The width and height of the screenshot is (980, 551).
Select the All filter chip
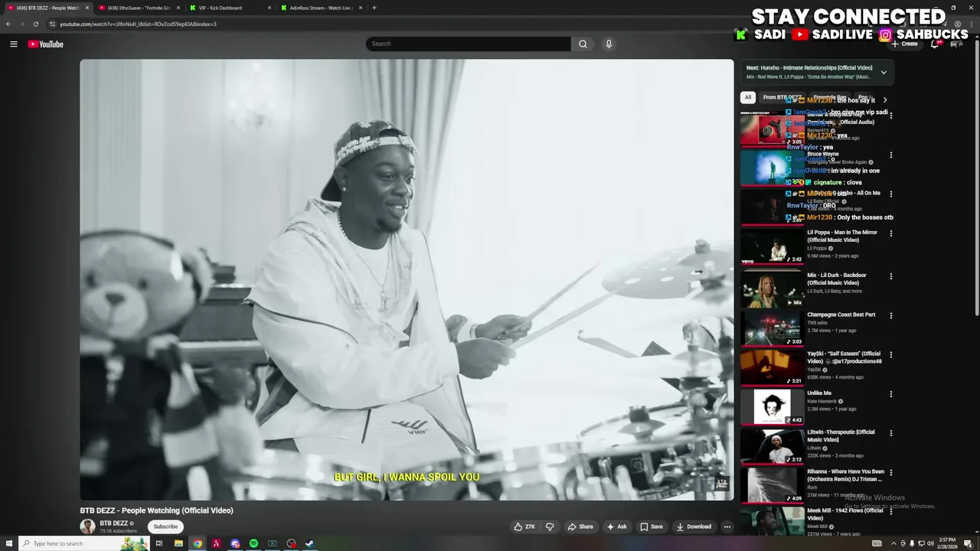point(748,97)
